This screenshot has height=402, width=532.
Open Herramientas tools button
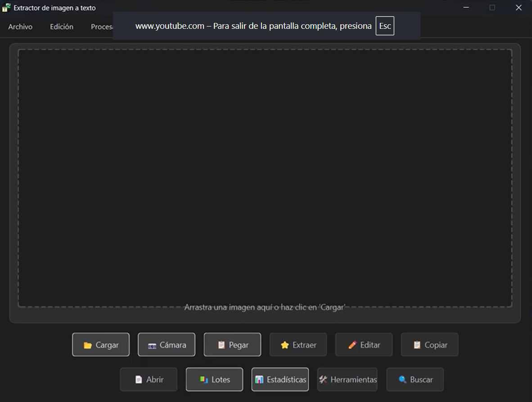347,379
